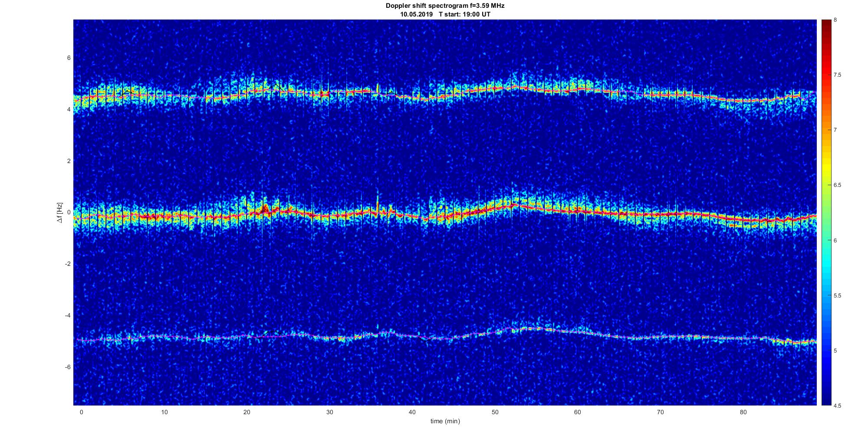Click the colorbar tick label 4.5
The image size is (868, 435).
coord(838,406)
